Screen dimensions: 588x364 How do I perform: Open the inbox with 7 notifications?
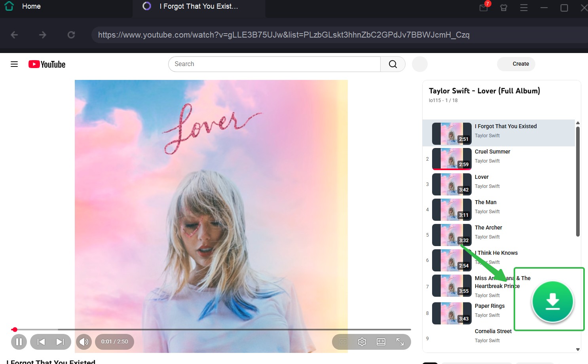click(483, 8)
